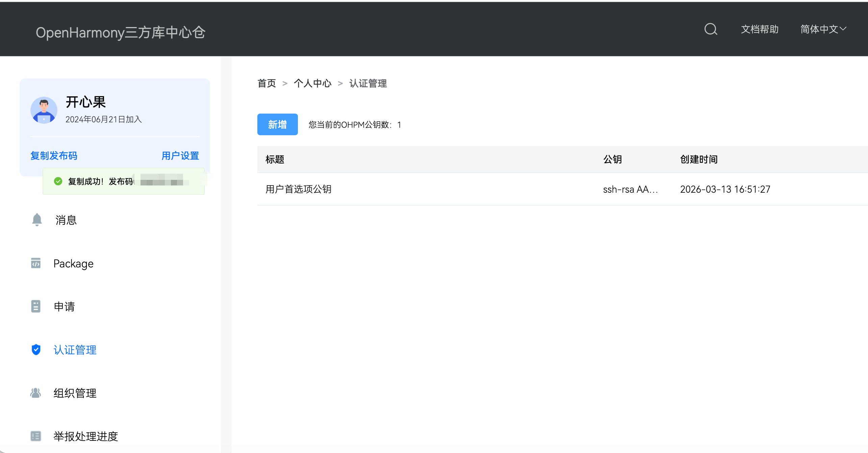Open 用户设置 link
Screen dimensions: 868x453
click(x=180, y=156)
